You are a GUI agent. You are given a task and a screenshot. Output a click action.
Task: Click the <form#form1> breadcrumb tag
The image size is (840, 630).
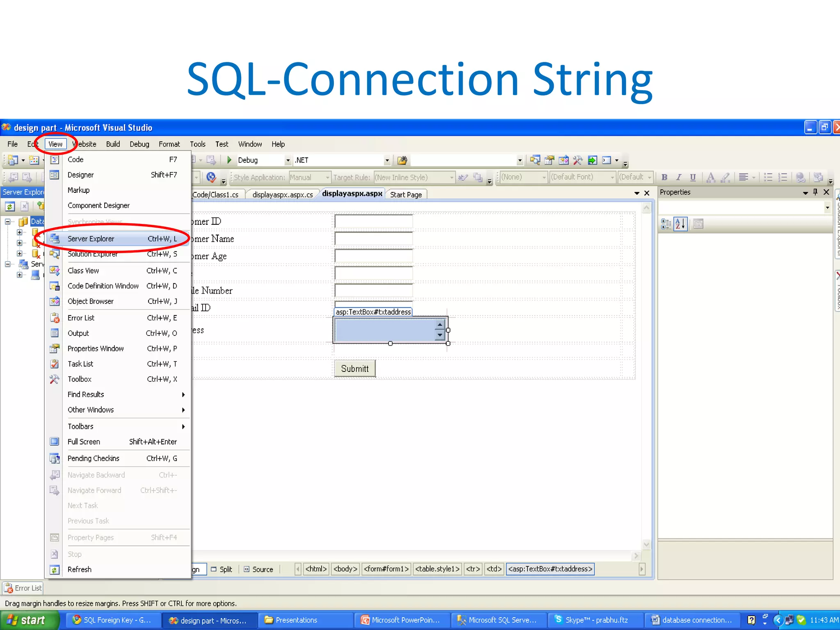[386, 569]
